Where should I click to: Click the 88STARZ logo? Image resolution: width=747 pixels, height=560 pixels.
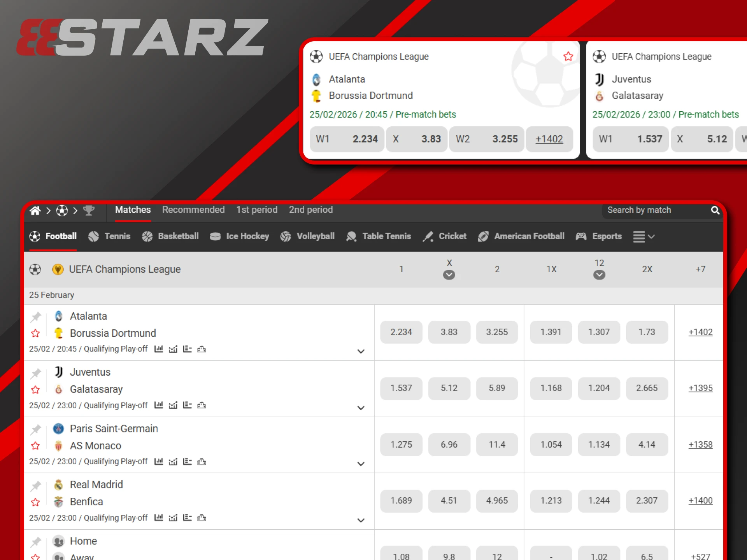(142, 37)
